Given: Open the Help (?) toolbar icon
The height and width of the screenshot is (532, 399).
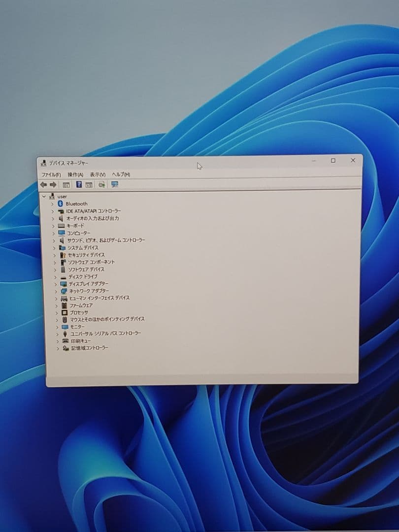Looking at the screenshot, I should click(78, 184).
